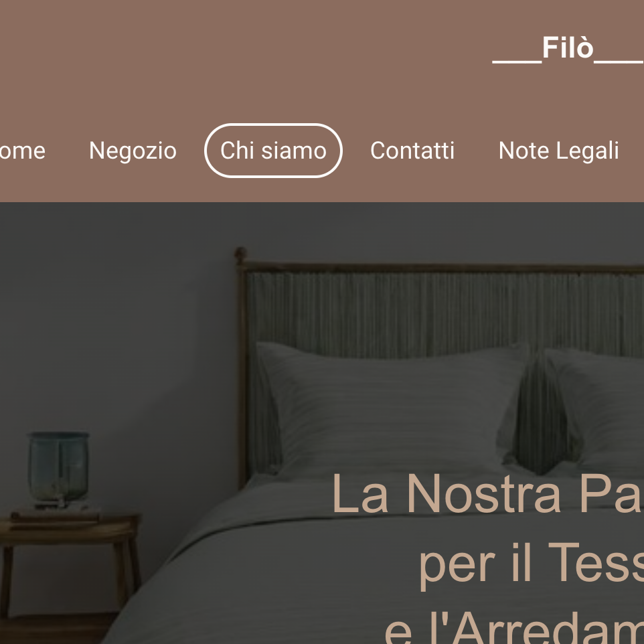Click the Filò site logo
The image size is (644, 644).
click(568, 49)
